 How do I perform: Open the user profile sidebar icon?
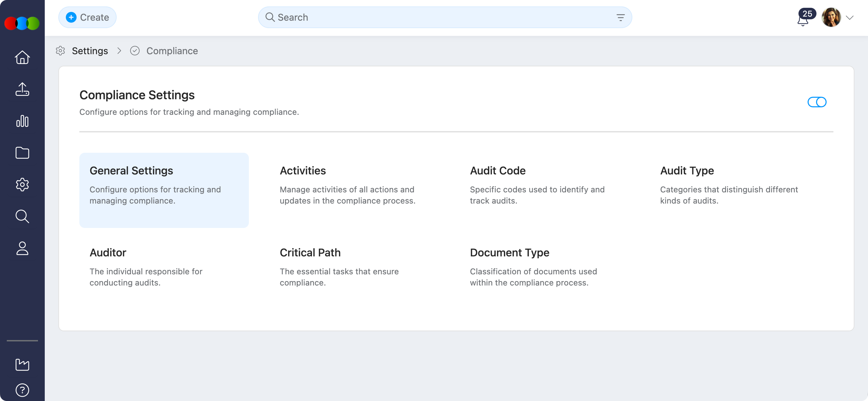22,248
